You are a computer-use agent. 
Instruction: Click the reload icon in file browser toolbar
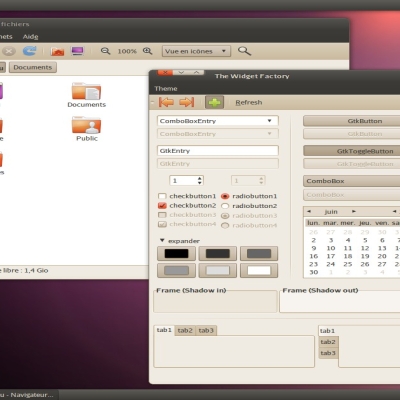coord(30,51)
